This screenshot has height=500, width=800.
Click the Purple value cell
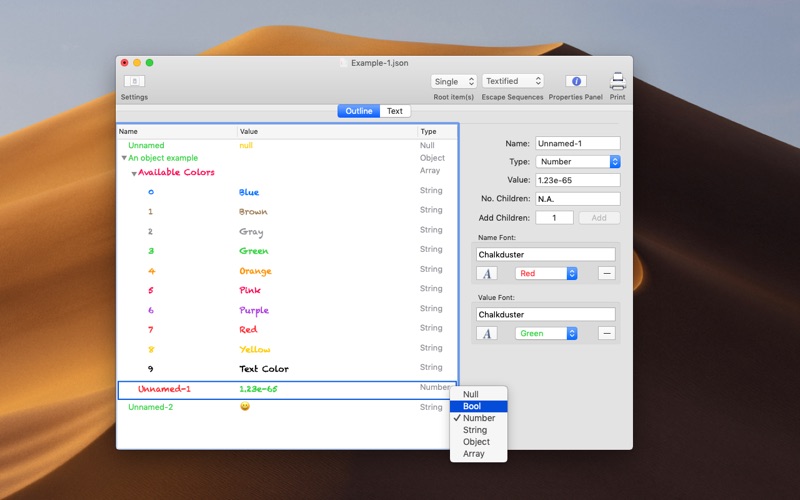(x=254, y=311)
